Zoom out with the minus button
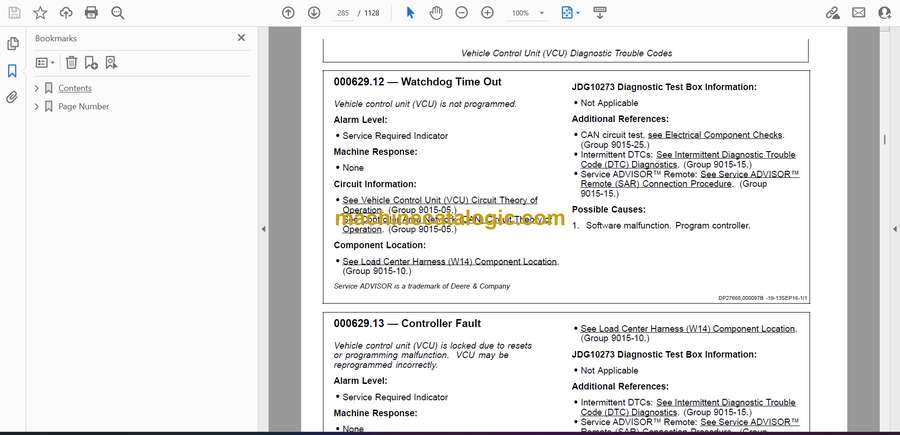 click(x=461, y=13)
